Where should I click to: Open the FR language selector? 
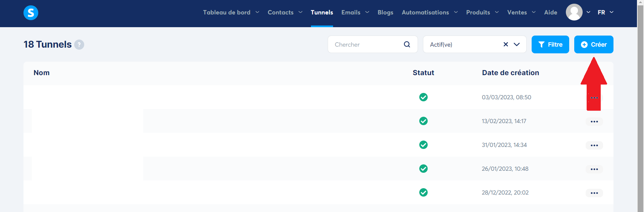605,12
